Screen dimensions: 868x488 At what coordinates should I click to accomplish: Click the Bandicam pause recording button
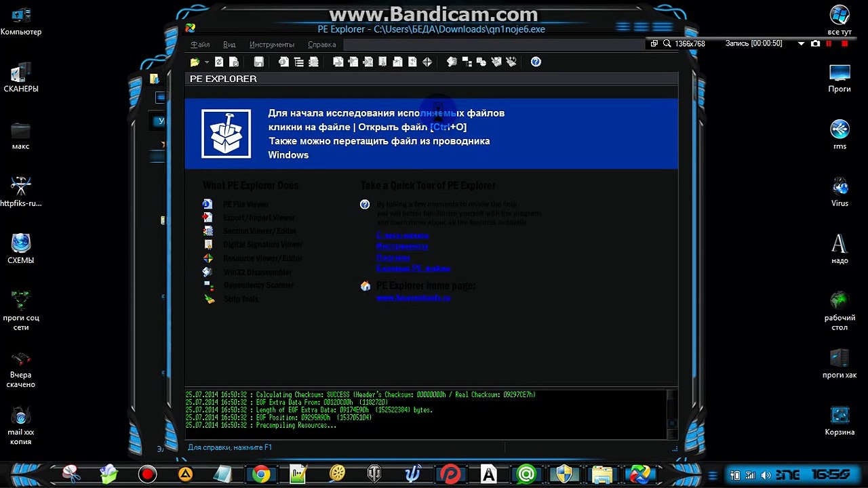pos(829,43)
